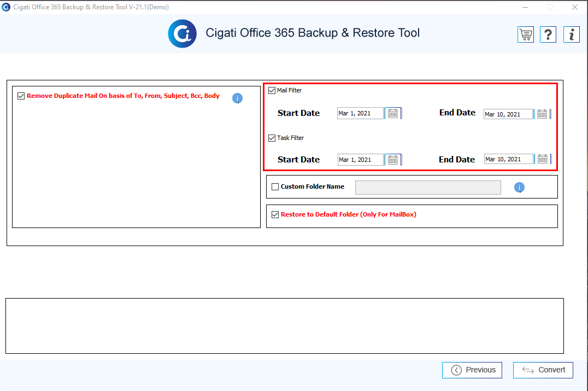Uncheck Remove Duplicate Mail checkbox
The height and width of the screenshot is (391, 588).
click(x=21, y=96)
